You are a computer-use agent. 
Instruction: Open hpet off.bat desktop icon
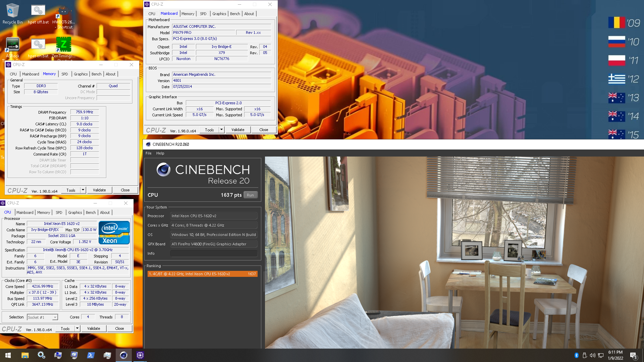[x=38, y=14]
